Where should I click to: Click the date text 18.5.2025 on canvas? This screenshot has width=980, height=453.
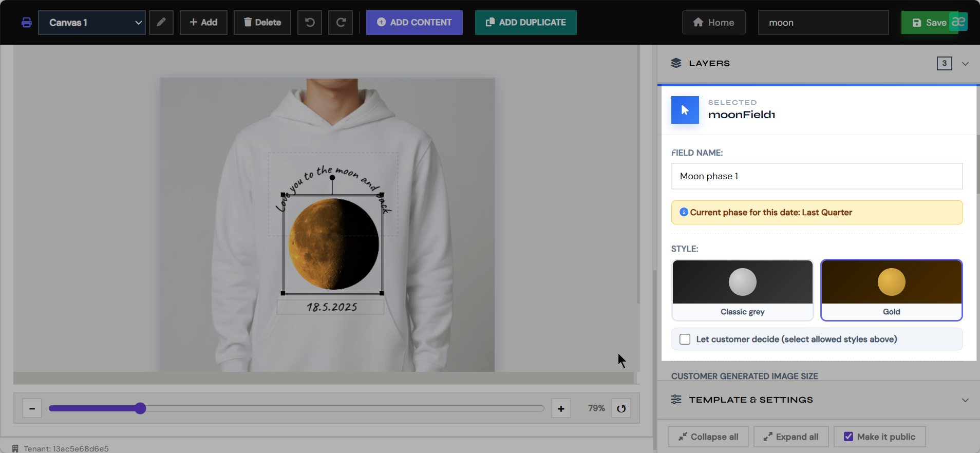click(332, 307)
